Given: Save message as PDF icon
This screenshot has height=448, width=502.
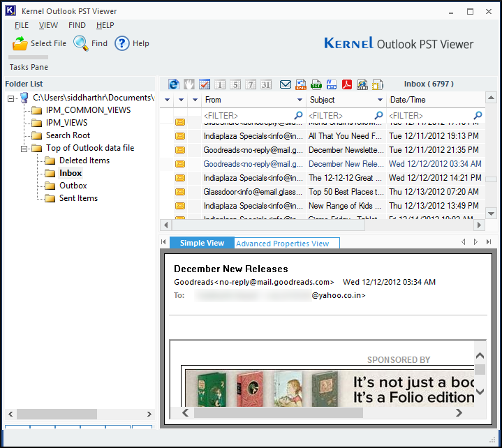Looking at the screenshot, I should [x=347, y=84].
